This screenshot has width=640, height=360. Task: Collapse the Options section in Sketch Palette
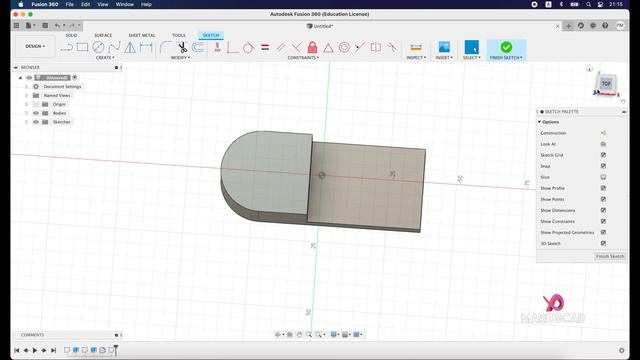[539, 122]
